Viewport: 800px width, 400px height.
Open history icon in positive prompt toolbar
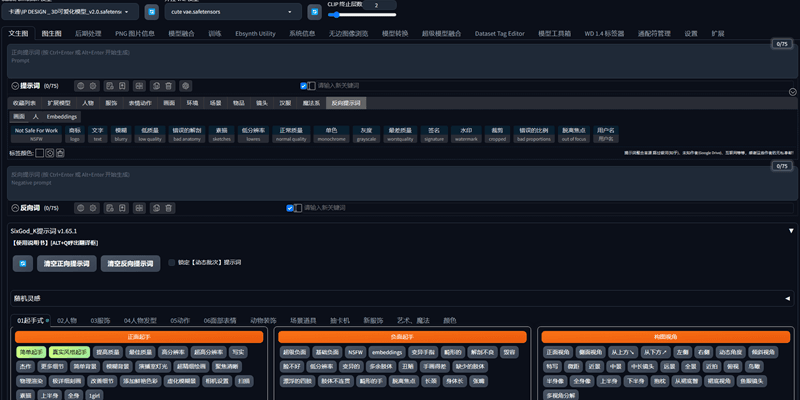click(110, 86)
